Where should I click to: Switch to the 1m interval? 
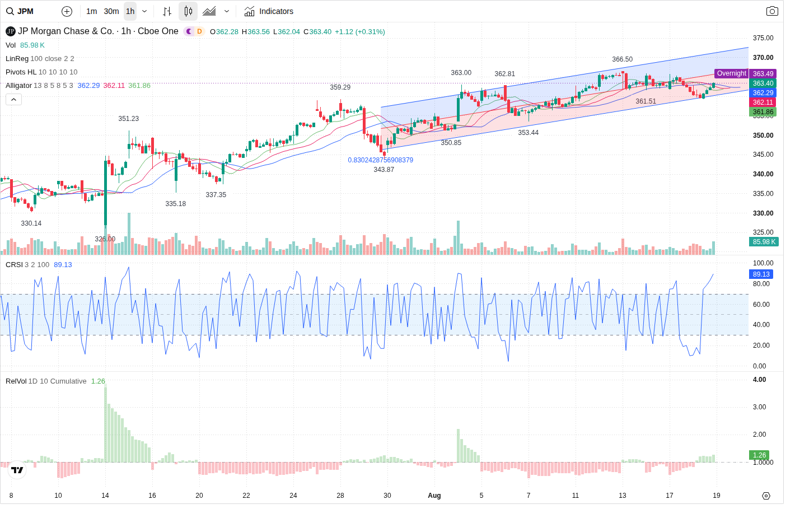(92, 11)
